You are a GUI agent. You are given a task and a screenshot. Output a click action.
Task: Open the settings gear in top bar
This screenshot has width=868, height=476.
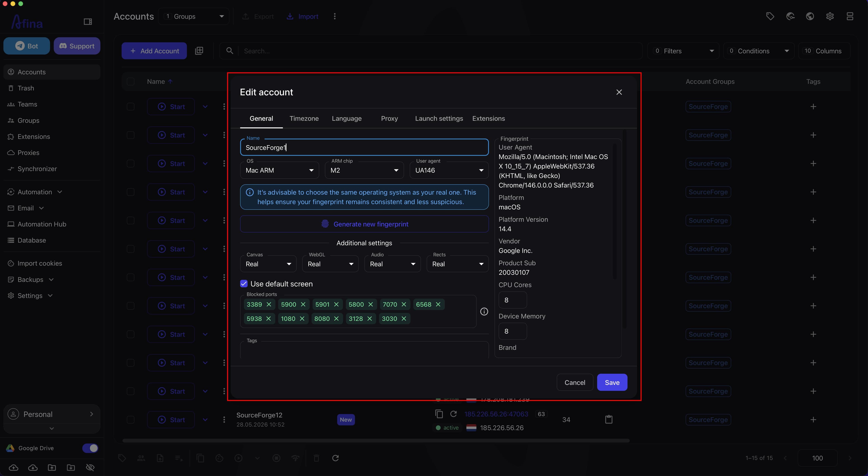click(830, 16)
